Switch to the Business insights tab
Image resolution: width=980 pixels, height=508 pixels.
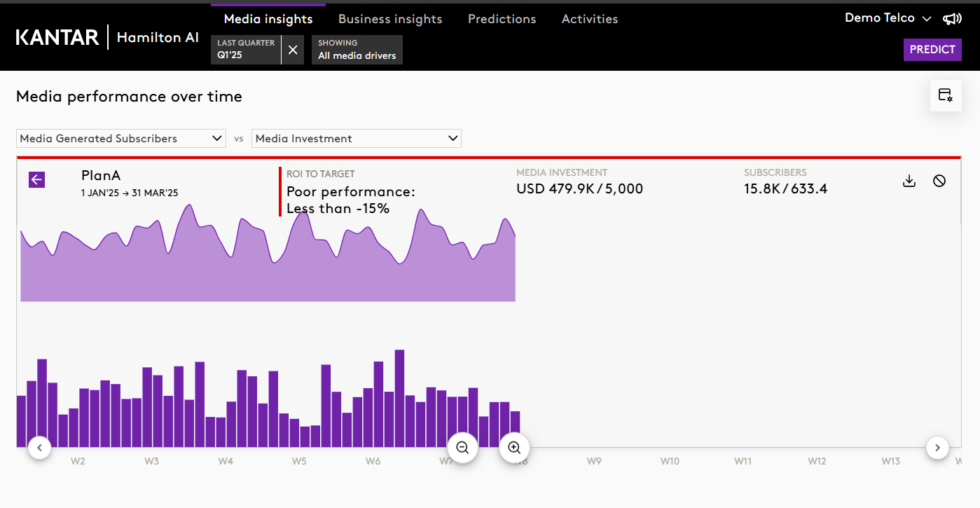tap(390, 19)
